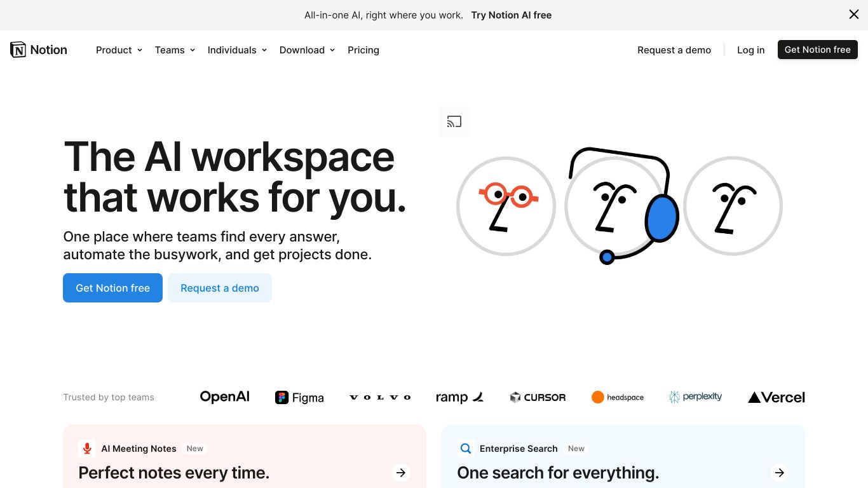Click the Vercel logo
Screen dimensions: 868x488
point(776,397)
